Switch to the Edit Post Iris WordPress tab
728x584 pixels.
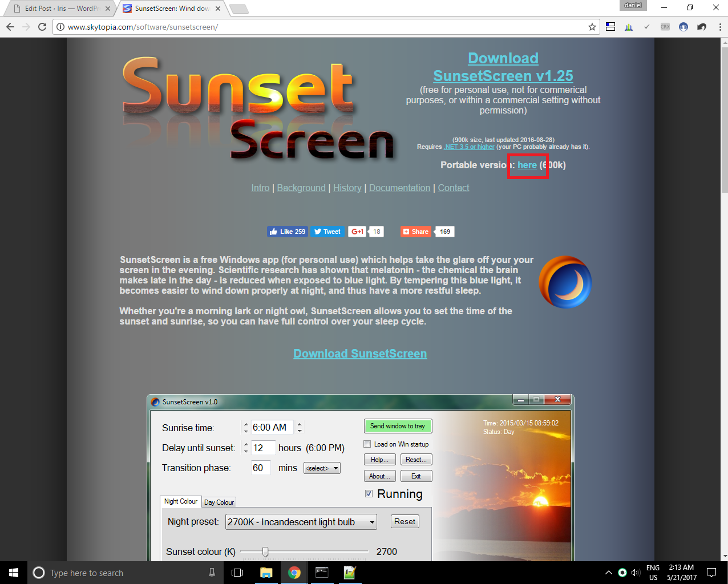tap(62, 9)
